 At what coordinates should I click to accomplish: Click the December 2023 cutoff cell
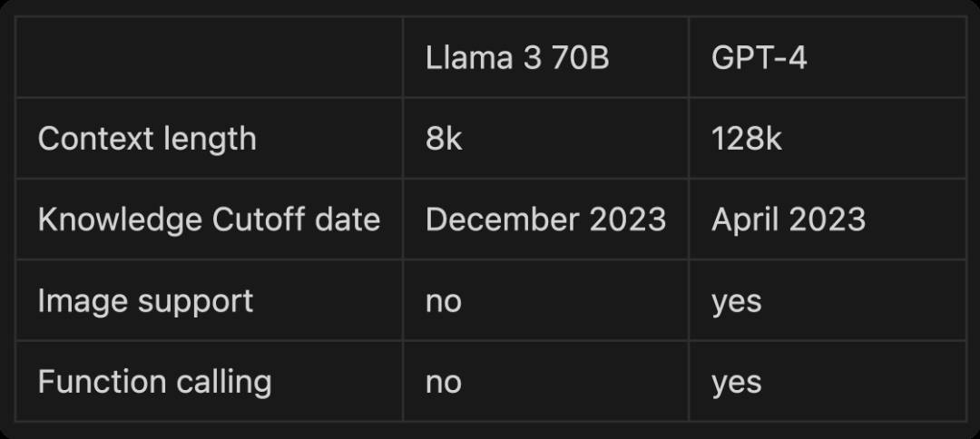tap(545, 219)
